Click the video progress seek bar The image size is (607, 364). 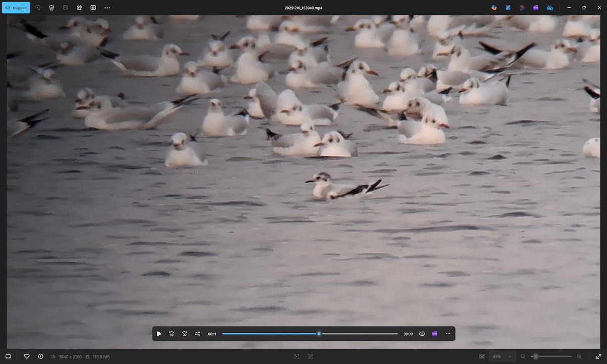pos(310,334)
